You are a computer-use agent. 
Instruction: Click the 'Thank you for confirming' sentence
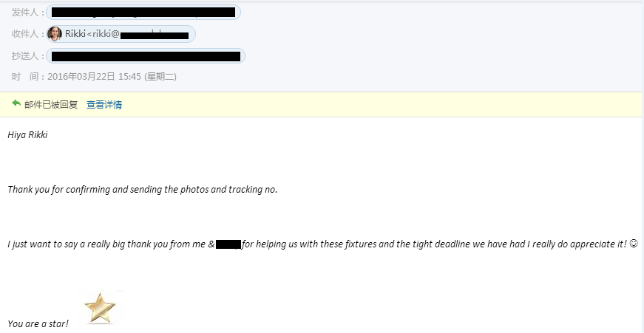point(143,190)
